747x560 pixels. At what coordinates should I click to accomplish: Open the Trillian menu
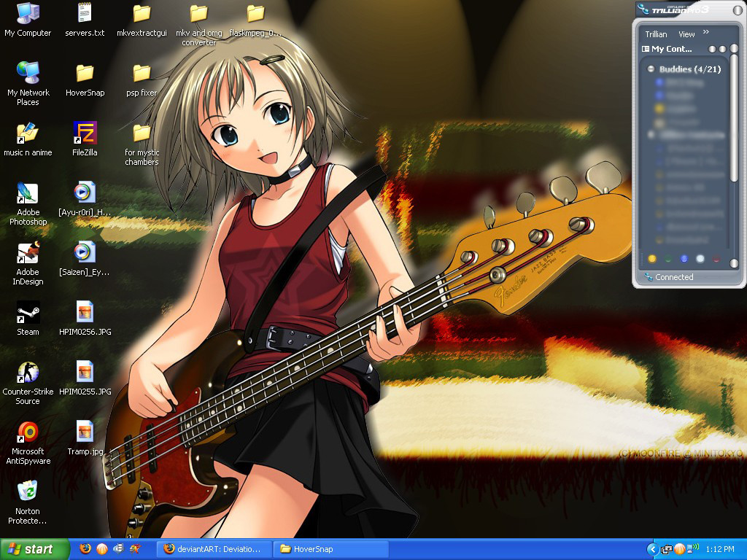(656, 34)
